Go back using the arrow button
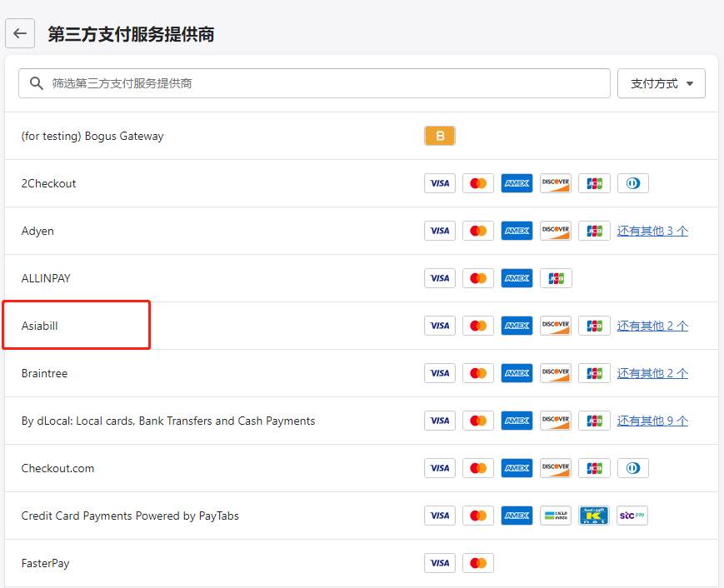Screen dimensions: 724x588 point(20,33)
